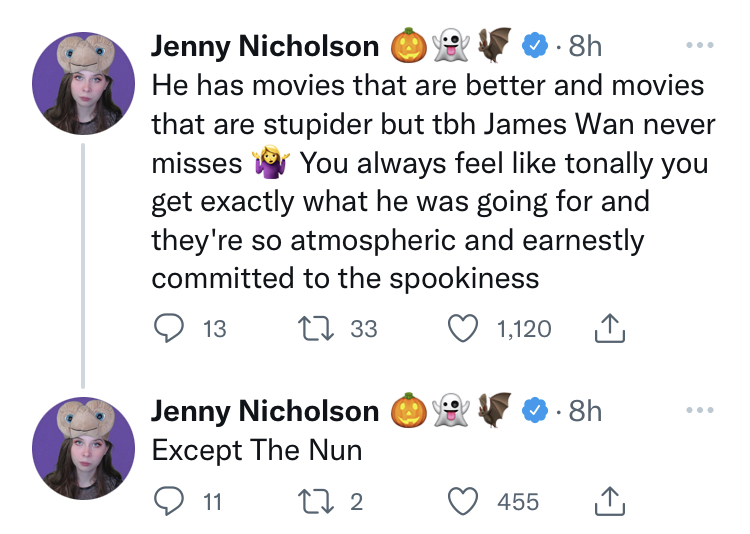Open more options on 'Except The Nun' tweet

coord(701,410)
